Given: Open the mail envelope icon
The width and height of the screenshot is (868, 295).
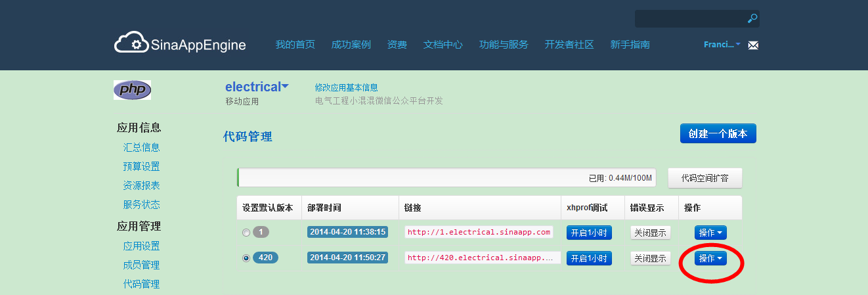Looking at the screenshot, I should pyautogui.click(x=753, y=45).
